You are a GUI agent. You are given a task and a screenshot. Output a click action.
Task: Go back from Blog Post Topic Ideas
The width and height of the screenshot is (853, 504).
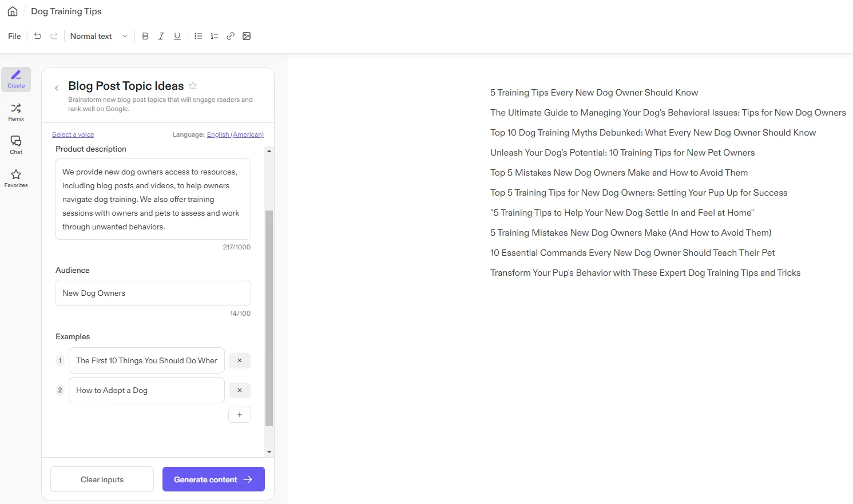tap(57, 88)
